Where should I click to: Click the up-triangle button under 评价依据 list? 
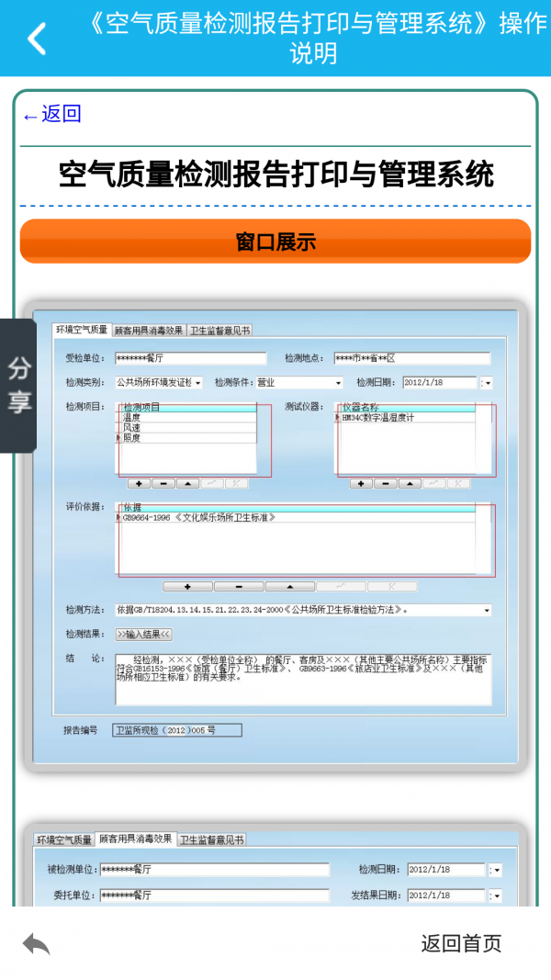[x=290, y=587]
